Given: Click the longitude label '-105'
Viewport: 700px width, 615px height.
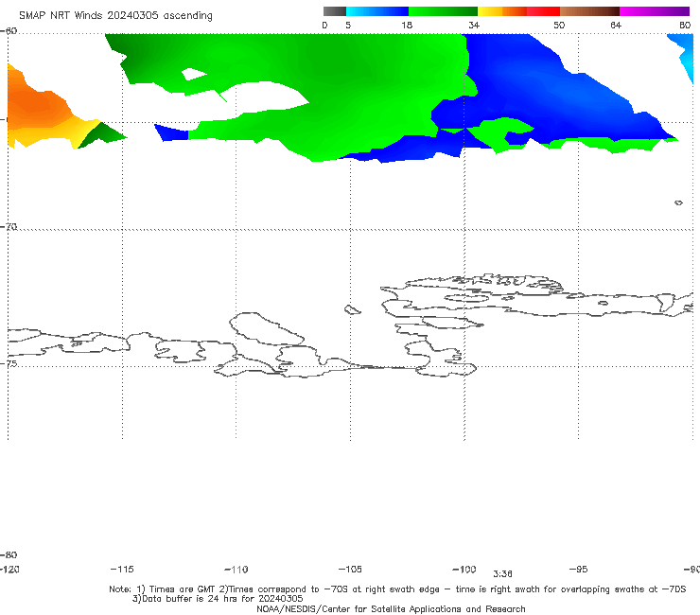Looking at the screenshot, I should point(350,570).
